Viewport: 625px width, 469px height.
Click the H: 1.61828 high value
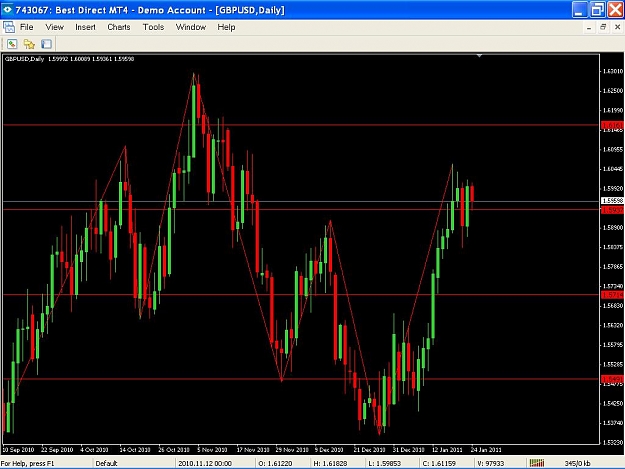coord(330,463)
